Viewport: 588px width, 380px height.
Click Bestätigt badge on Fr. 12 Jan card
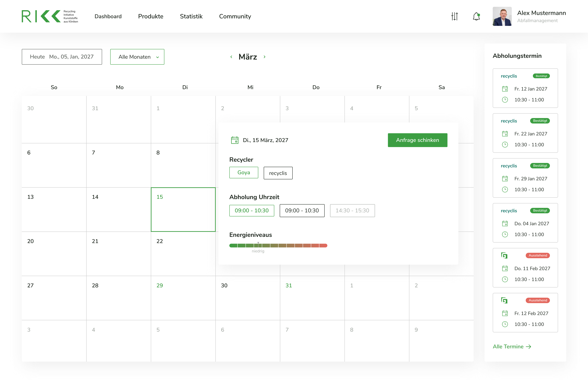tap(541, 76)
